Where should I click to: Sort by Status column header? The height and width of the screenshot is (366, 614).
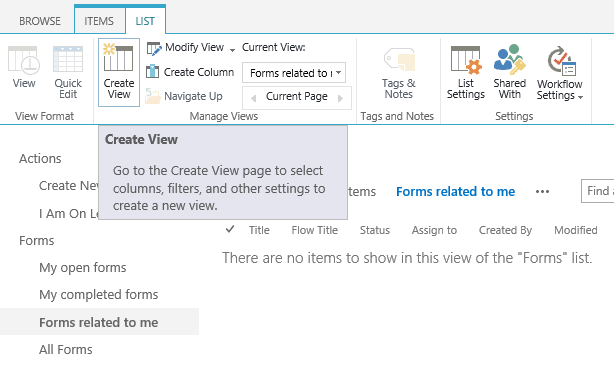pyautogui.click(x=375, y=230)
